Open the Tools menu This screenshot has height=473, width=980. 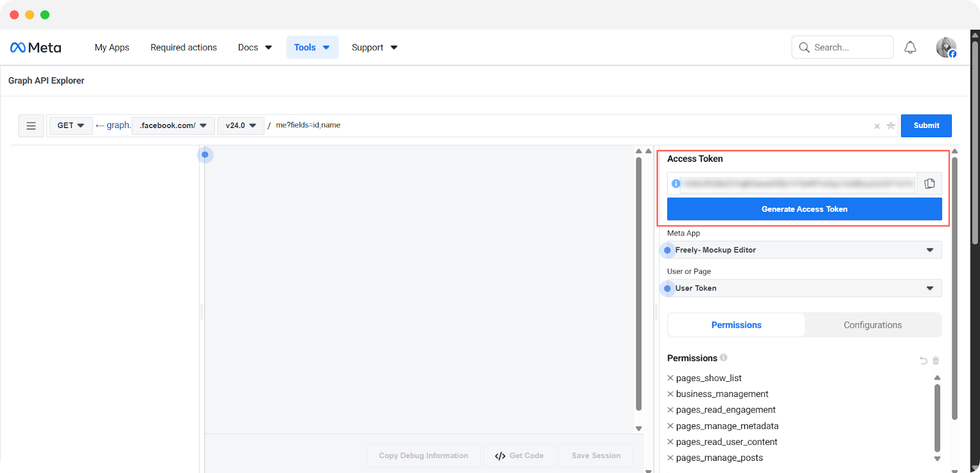[312, 47]
